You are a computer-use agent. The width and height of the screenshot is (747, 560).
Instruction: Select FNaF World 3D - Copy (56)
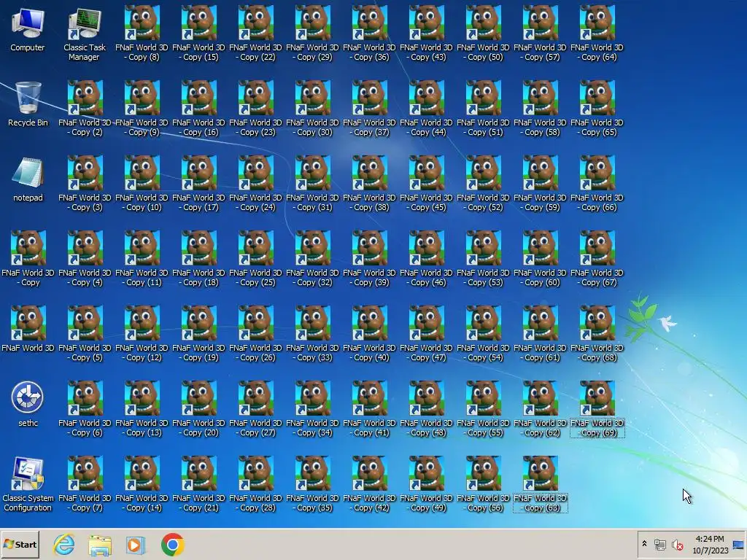483,484
